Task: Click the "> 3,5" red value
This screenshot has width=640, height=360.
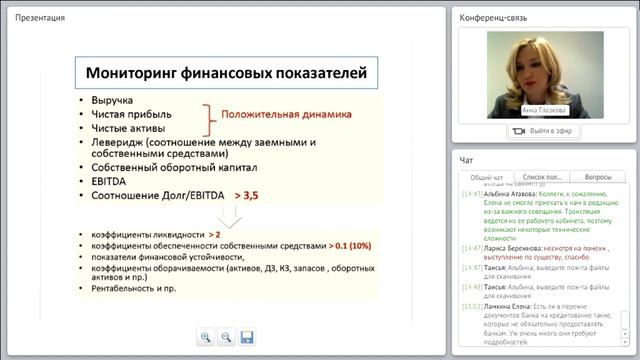Action: [x=247, y=196]
